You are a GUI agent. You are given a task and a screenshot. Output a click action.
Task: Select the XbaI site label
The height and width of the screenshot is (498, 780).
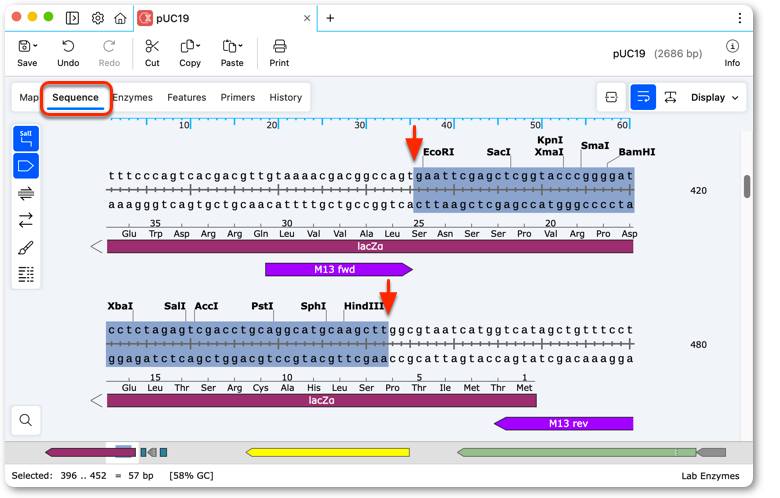(120, 306)
